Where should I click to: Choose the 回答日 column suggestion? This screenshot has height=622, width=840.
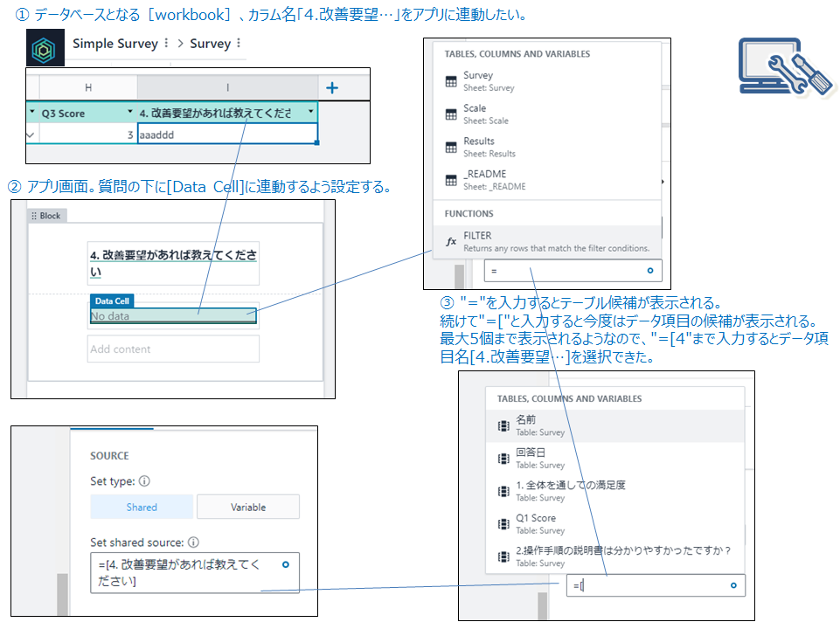click(x=615, y=459)
